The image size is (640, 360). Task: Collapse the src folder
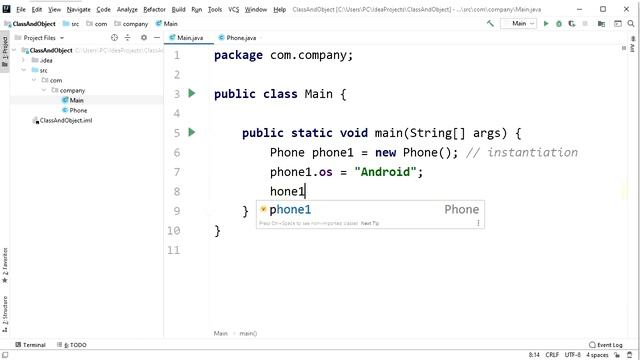point(24,70)
